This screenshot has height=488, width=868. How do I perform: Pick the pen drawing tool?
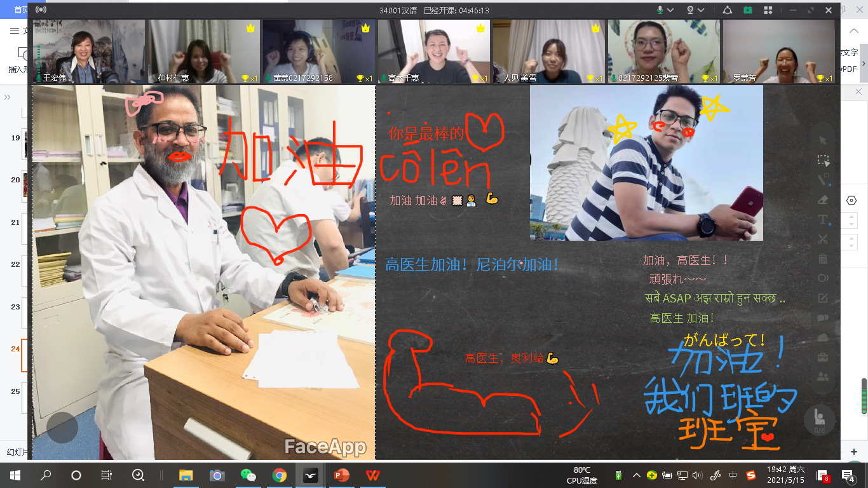pos(823,180)
